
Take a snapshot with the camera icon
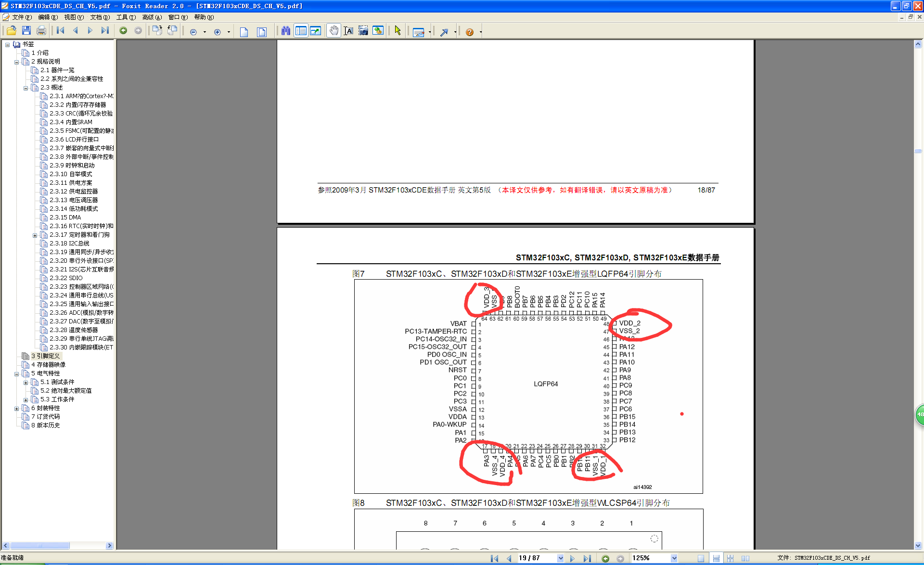tap(363, 31)
